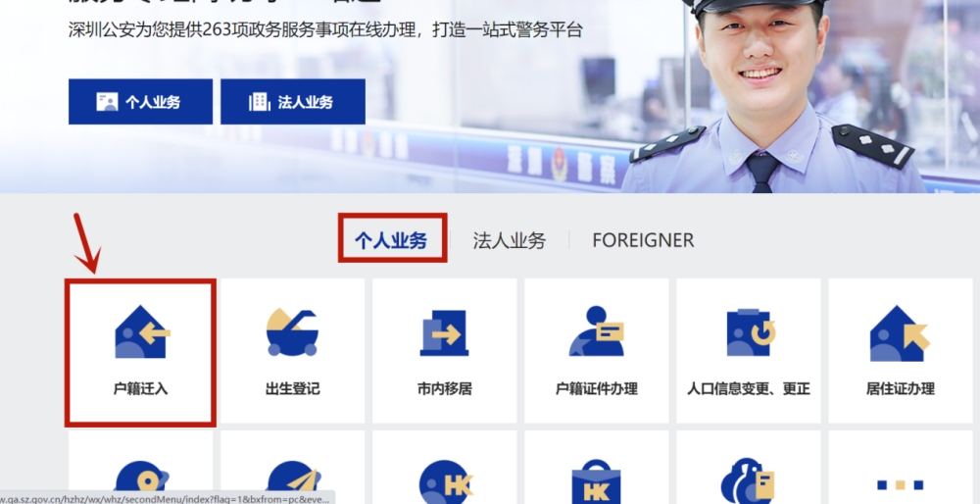
Task: Show more services via three-dots icon
Action: tap(900, 484)
